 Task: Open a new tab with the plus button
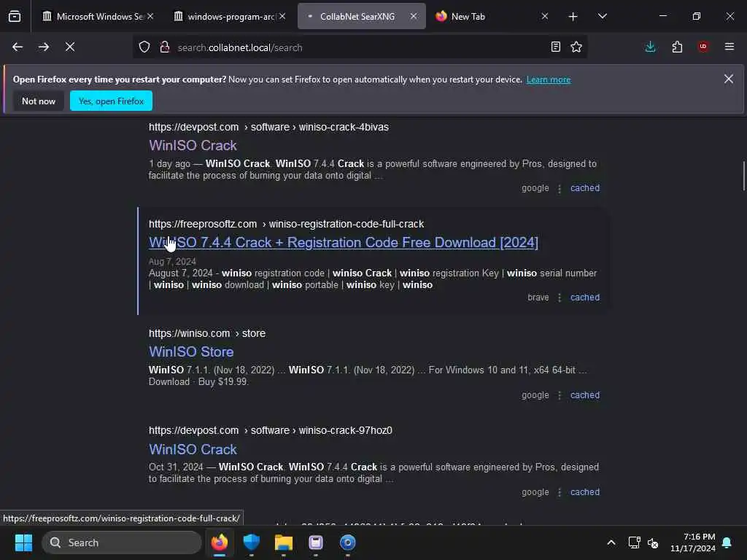573,17
